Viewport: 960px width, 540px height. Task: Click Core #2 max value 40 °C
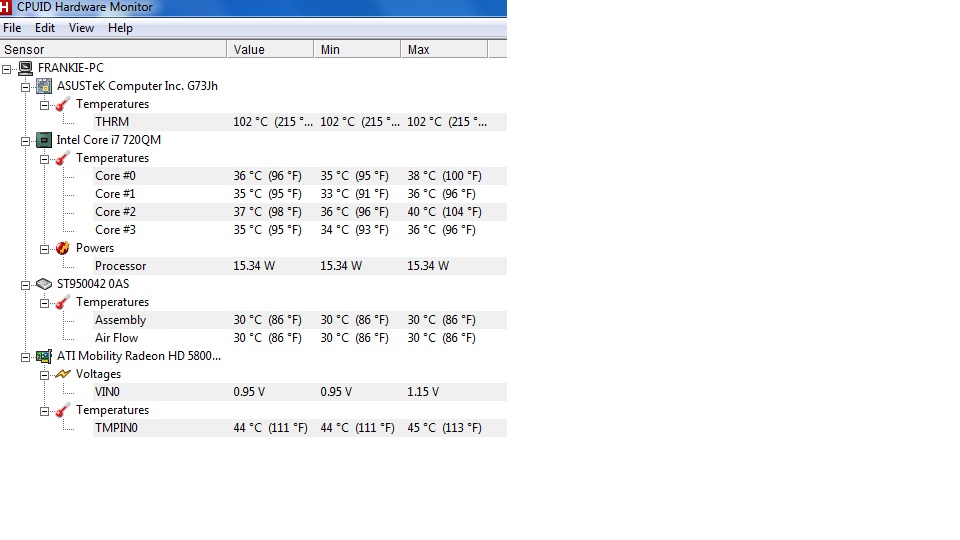point(444,212)
